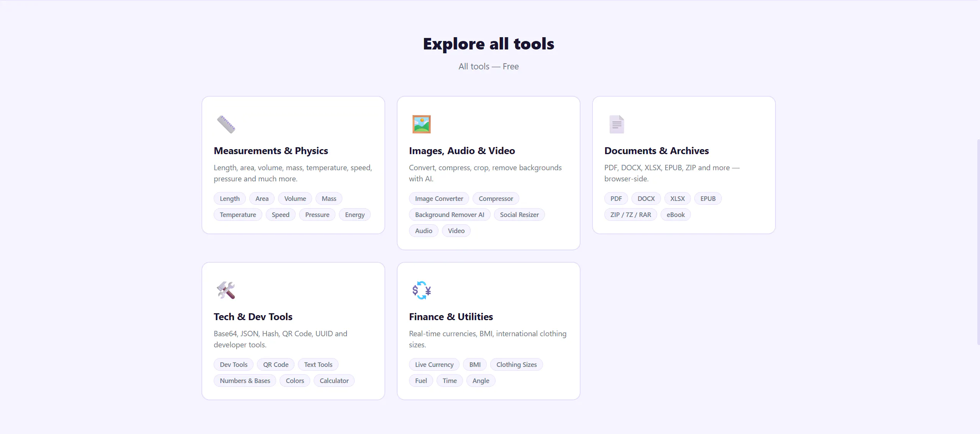
Task: Select the Audio tag
Action: (x=424, y=231)
